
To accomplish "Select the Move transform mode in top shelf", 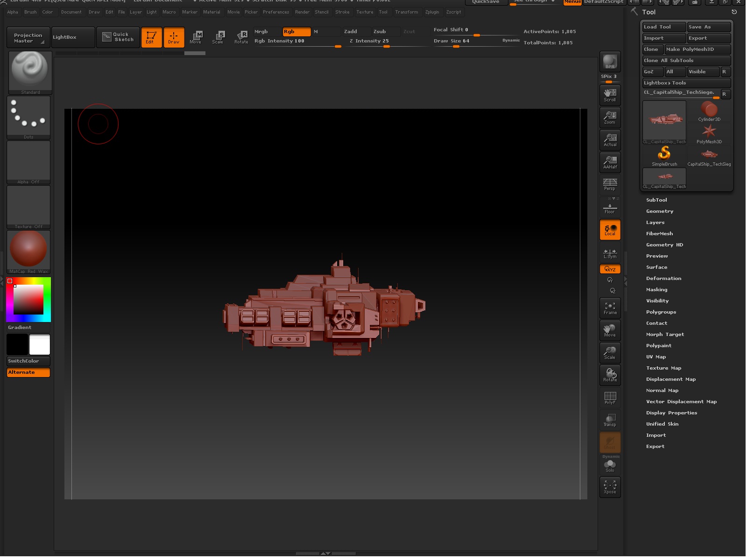I will [196, 37].
